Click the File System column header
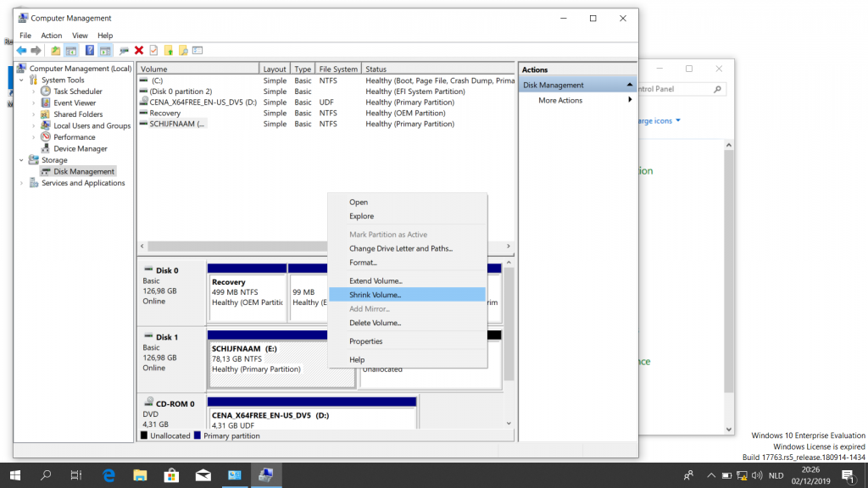Viewport: 868px width, 488px height. [338, 69]
